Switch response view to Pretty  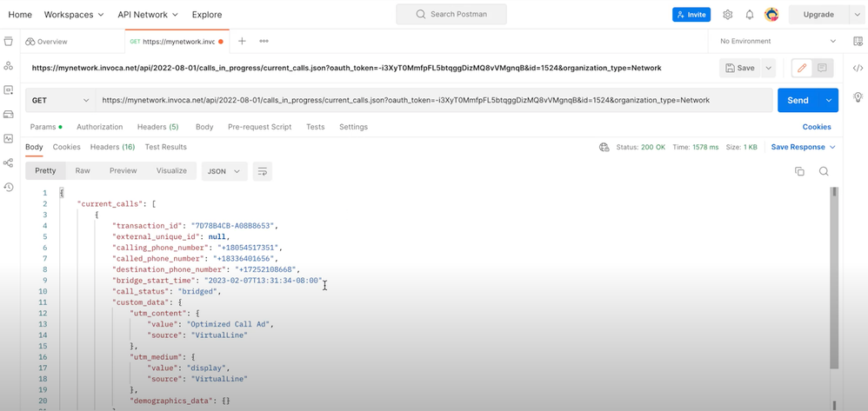[45, 171]
